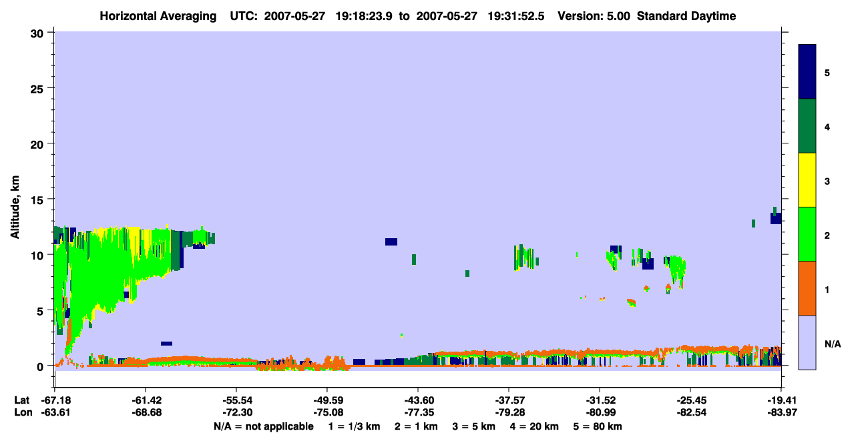
Task: Click the dark blue feature near 13 km altitude
Action: (x=776, y=218)
